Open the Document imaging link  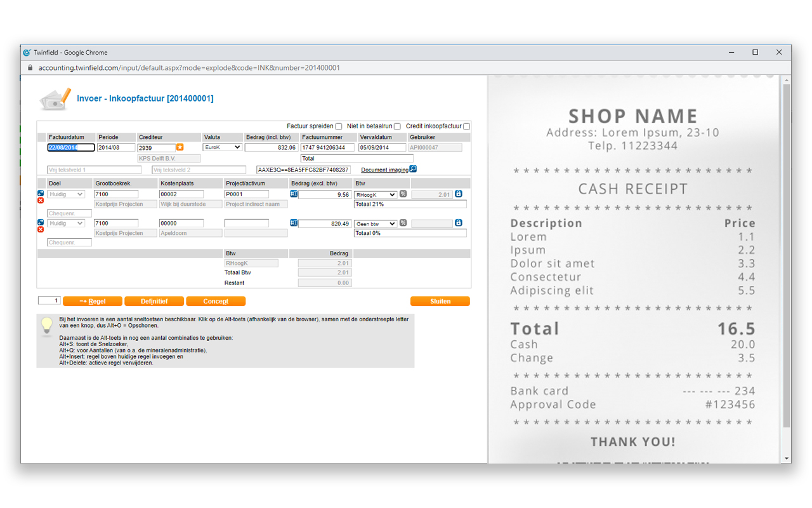384,170
